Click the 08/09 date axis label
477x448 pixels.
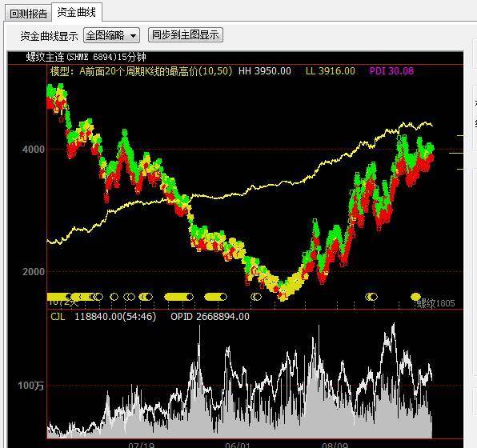click(335, 445)
